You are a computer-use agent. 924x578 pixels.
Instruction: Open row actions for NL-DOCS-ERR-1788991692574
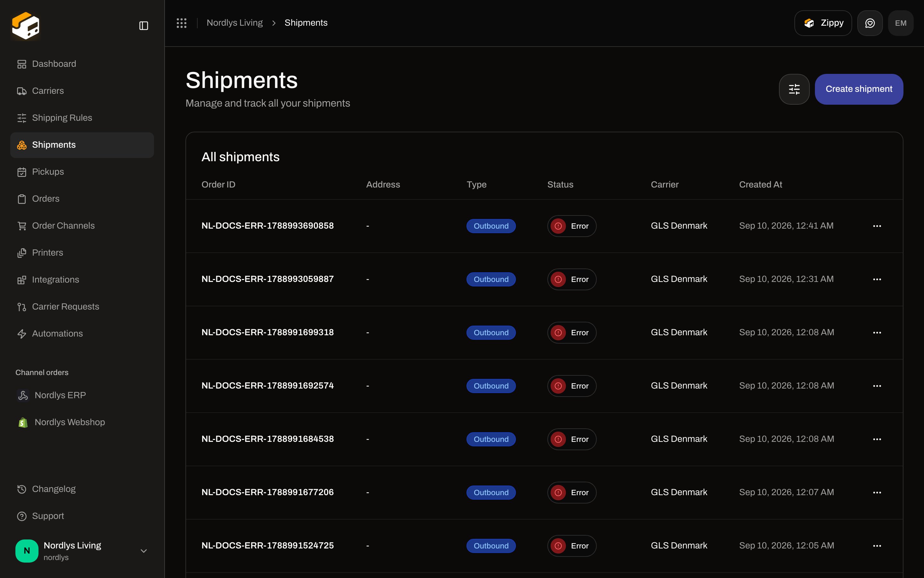pos(877,386)
